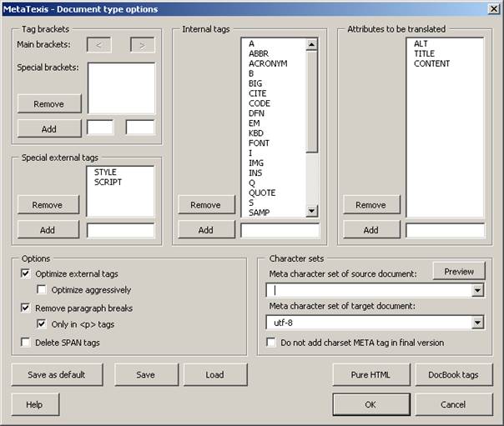This screenshot has width=504, height=426.
Task: Open Help for this dialog
Action: tap(35, 404)
